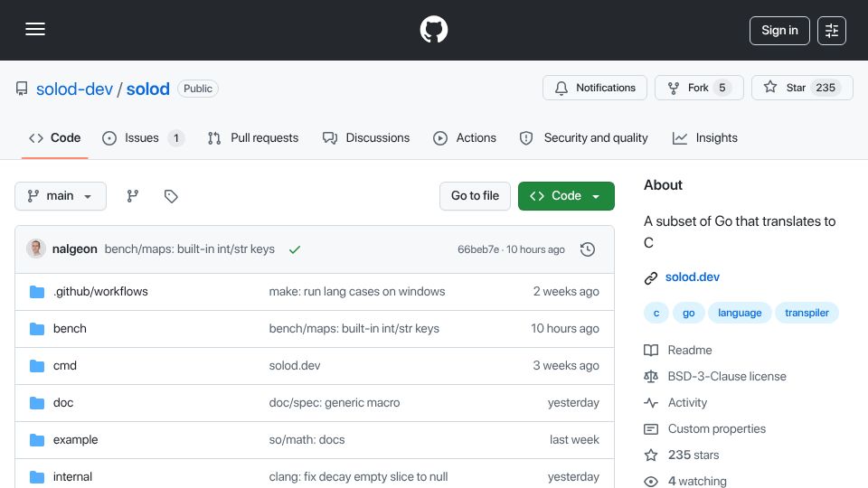Click the folder icon beside bench
868x488 pixels.
(36, 329)
